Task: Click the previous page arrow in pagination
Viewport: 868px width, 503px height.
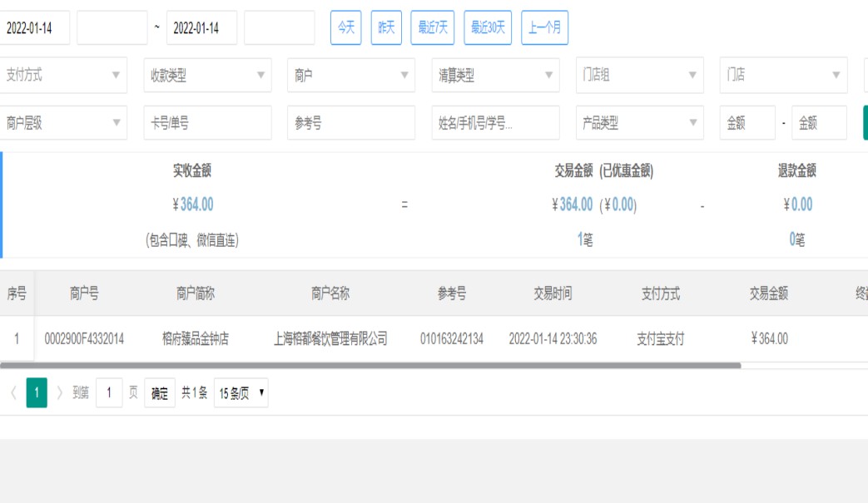Action: point(13,392)
